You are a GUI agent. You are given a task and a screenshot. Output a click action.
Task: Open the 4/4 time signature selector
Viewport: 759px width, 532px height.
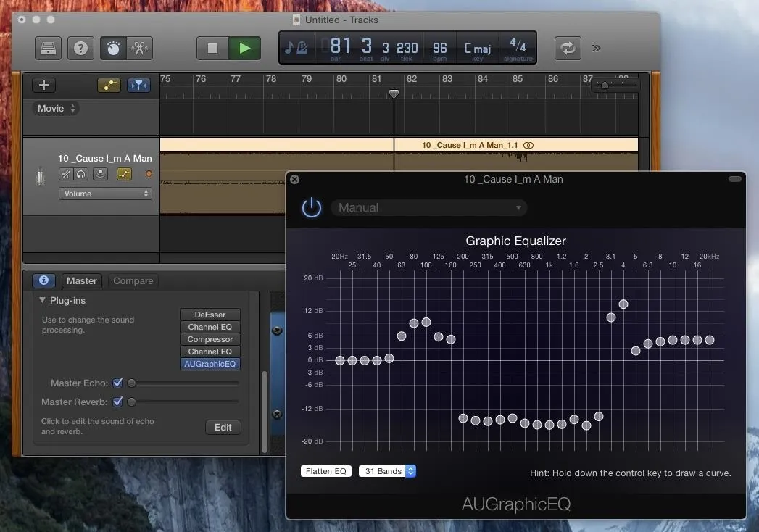coord(518,45)
